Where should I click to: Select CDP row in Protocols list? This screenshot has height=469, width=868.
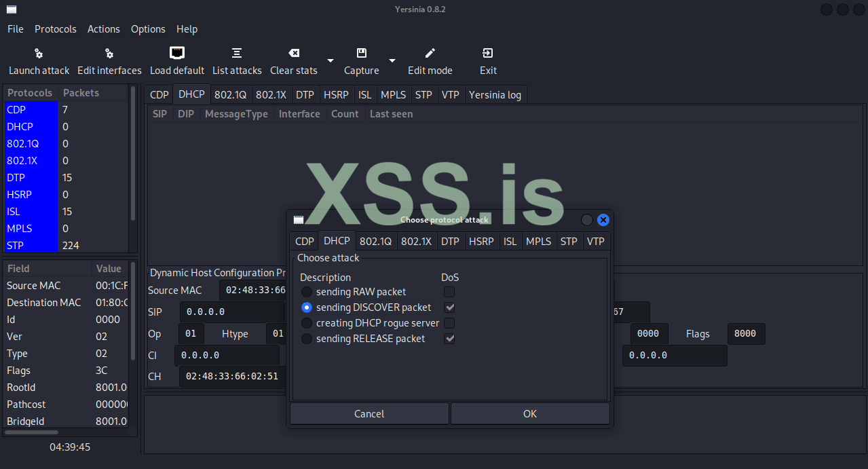[65, 110]
